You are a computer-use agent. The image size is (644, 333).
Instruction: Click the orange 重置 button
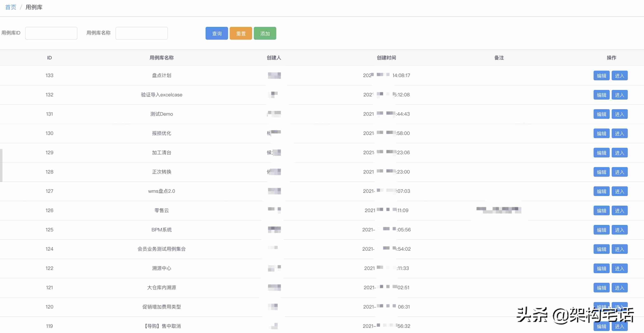(x=241, y=33)
